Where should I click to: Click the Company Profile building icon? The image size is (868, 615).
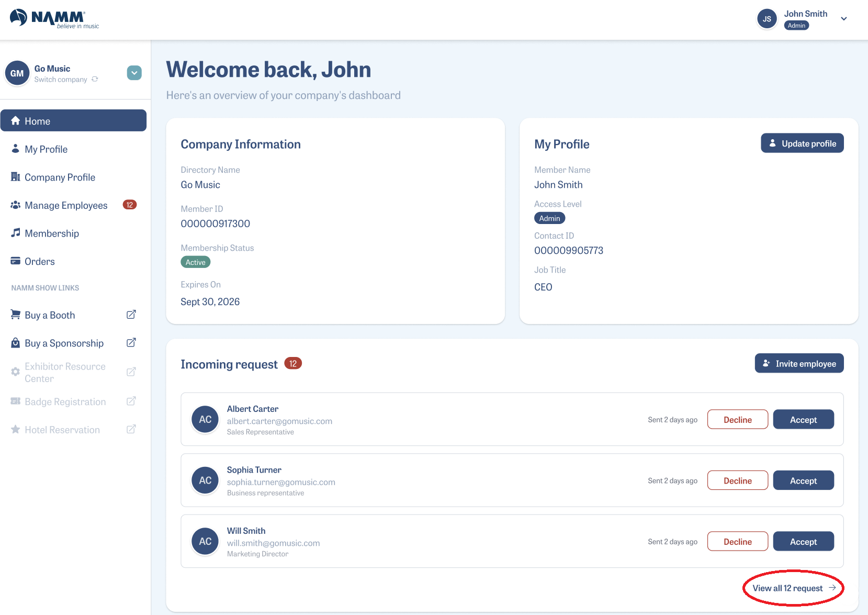(x=16, y=177)
